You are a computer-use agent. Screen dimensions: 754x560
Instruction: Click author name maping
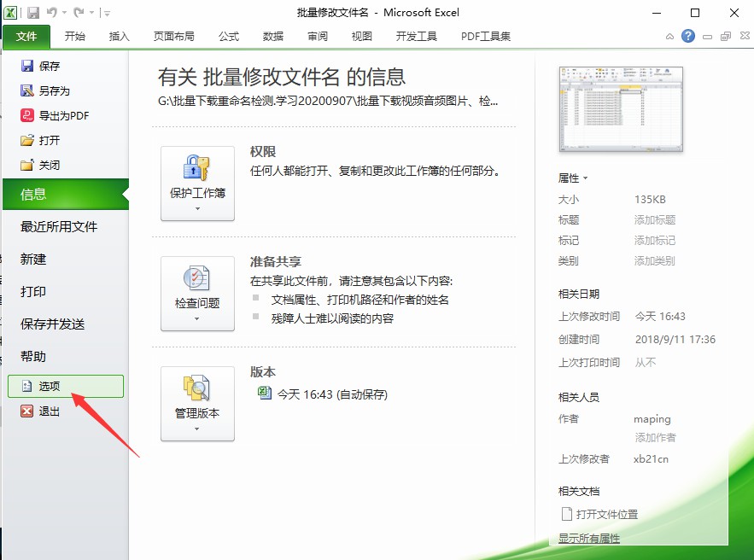coord(652,419)
